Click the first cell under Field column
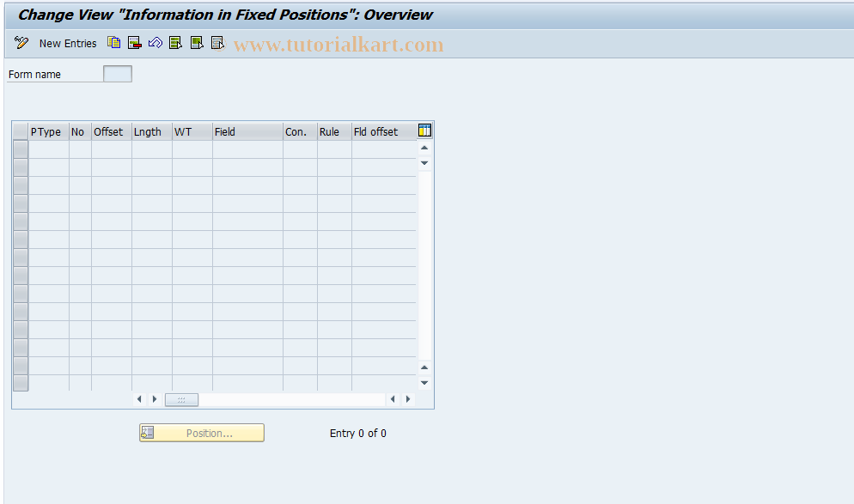Screen dimensions: 854x504 click(247, 149)
